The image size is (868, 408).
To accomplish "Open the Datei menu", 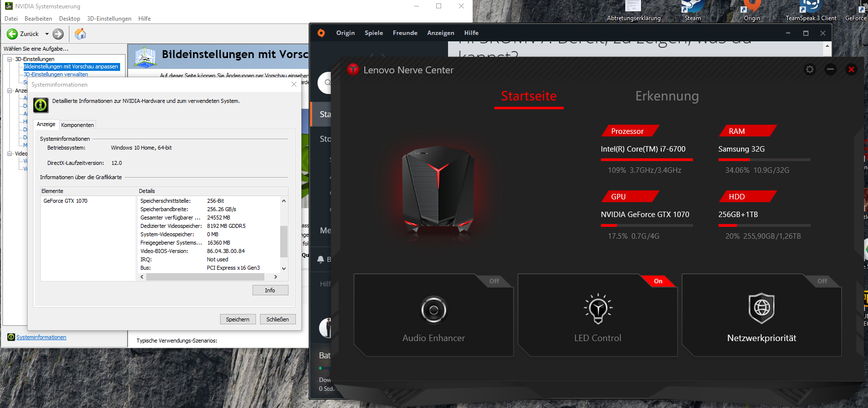I will point(11,19).
